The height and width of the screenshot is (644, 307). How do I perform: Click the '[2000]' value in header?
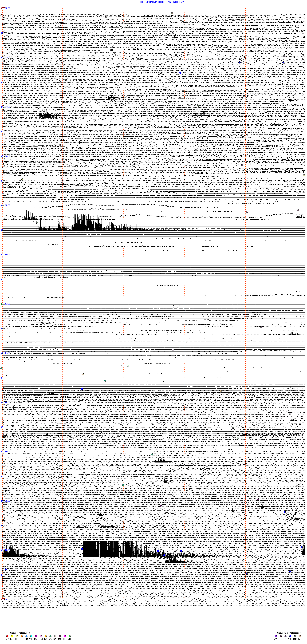(x=177, y=2)
